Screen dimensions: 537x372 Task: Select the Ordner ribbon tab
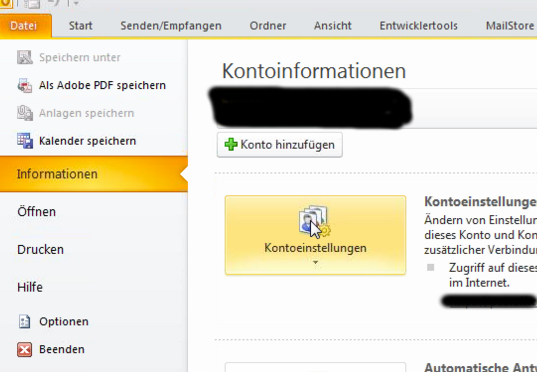click(x=268, y=26)
